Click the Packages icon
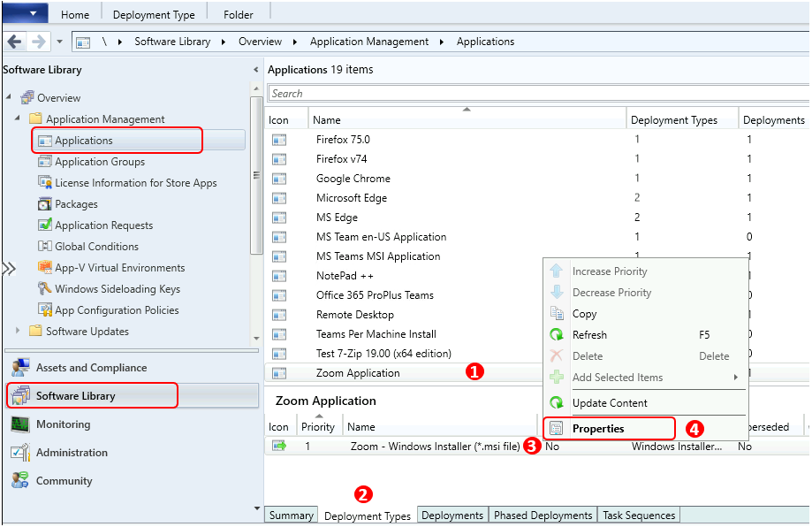Screen dimensions: 812x527 click(x=45, y=204)
